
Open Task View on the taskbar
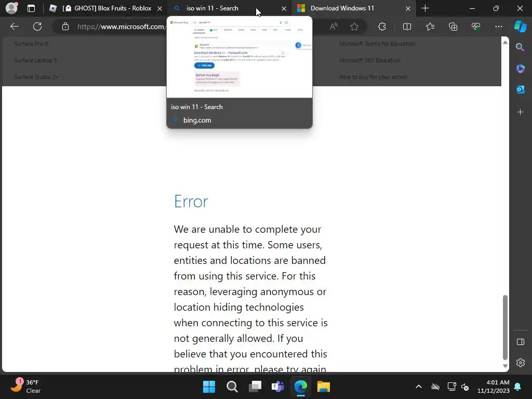(255, 387)
